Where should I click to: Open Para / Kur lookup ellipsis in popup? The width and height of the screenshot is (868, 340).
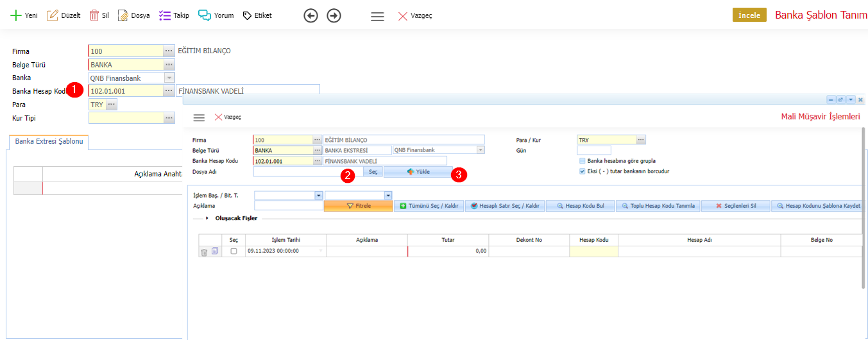click(641, 140)
